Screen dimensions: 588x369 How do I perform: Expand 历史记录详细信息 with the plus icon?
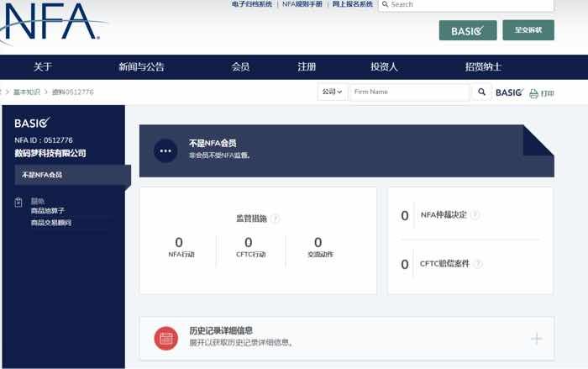pyautogui.click(x=537, y=339)
